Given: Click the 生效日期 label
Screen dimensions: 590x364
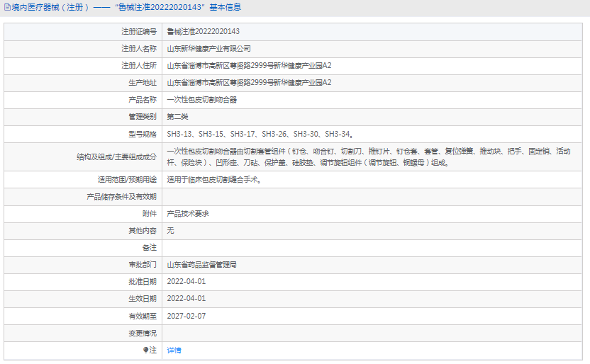Looking at the screenshot, I should [143, 299].
